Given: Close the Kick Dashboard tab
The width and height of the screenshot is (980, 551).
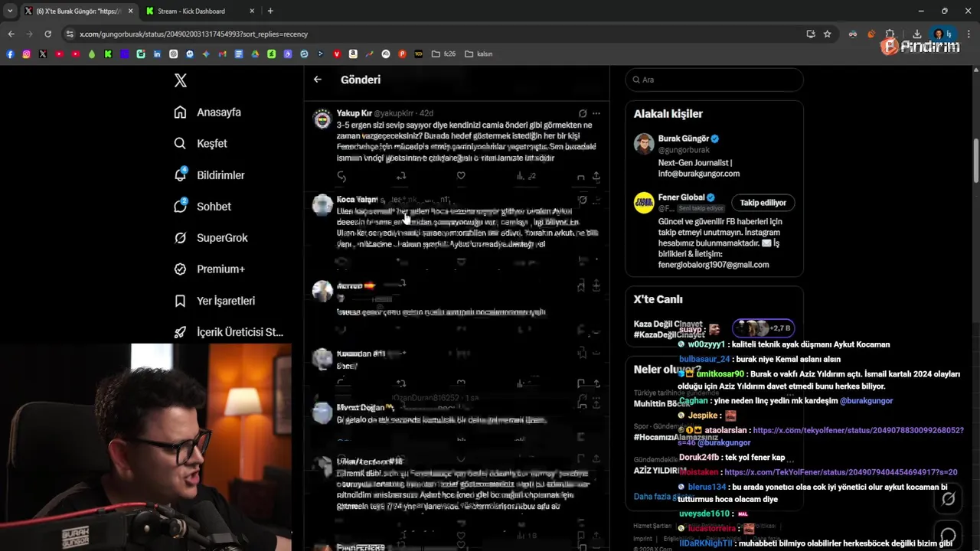Looking at the screenshot, I should point(252,11).
